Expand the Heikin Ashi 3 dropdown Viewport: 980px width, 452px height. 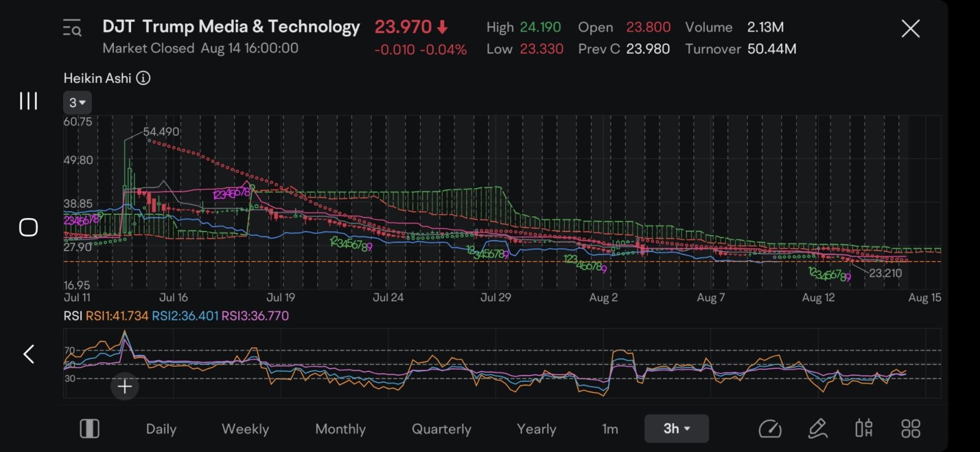pyautogui.click(x=77, y=103)
